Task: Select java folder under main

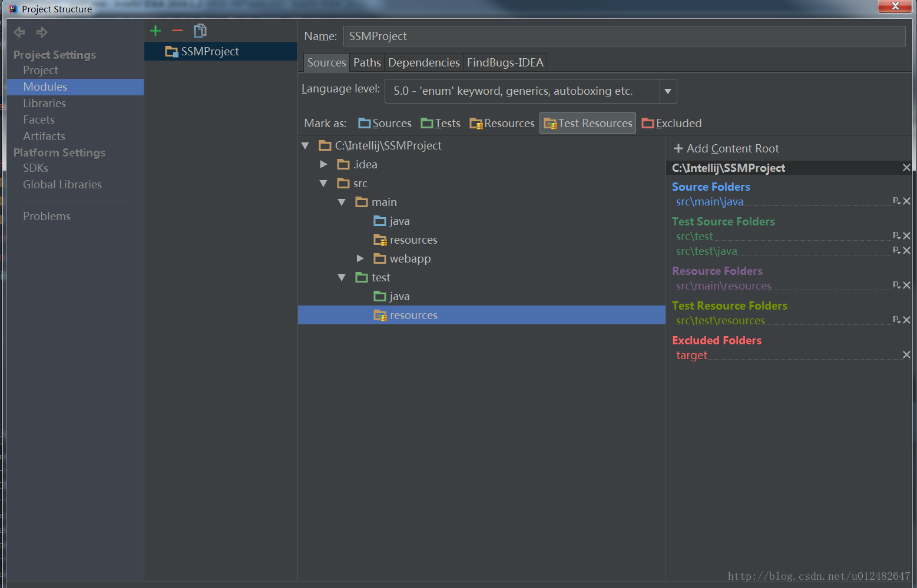Action: (x=392, y=221)
